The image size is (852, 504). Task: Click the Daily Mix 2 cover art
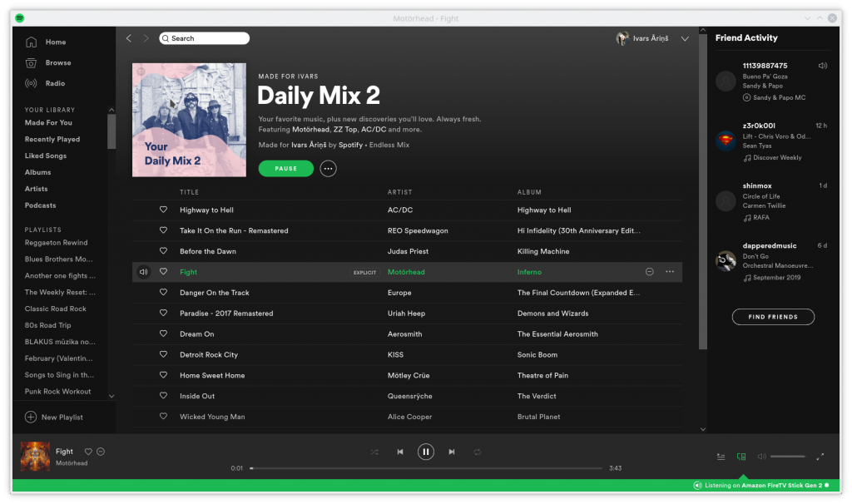coord(189,120)
